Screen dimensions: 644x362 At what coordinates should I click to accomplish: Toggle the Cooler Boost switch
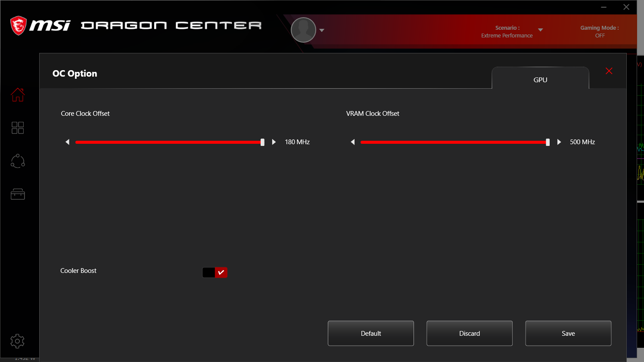(x=215, y=272)
